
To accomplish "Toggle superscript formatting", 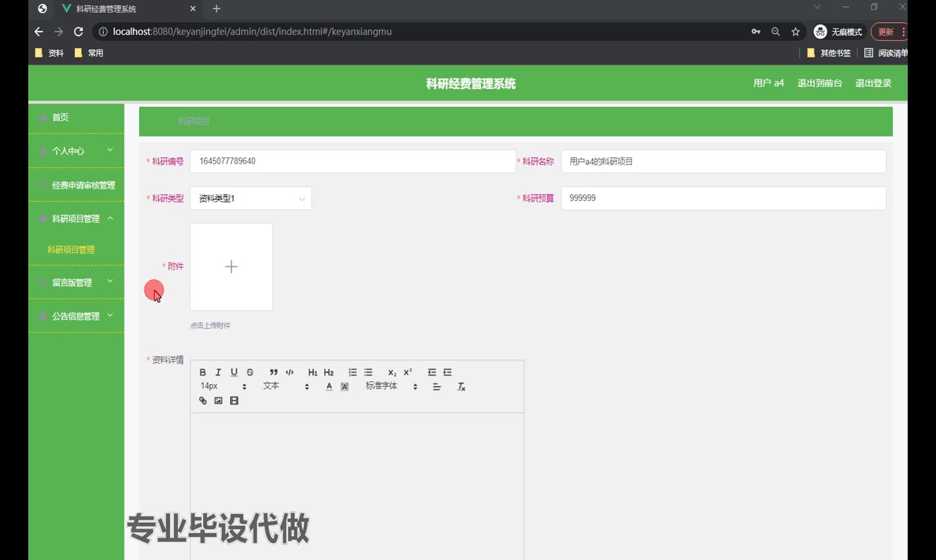I will click(x=408, y=372).
